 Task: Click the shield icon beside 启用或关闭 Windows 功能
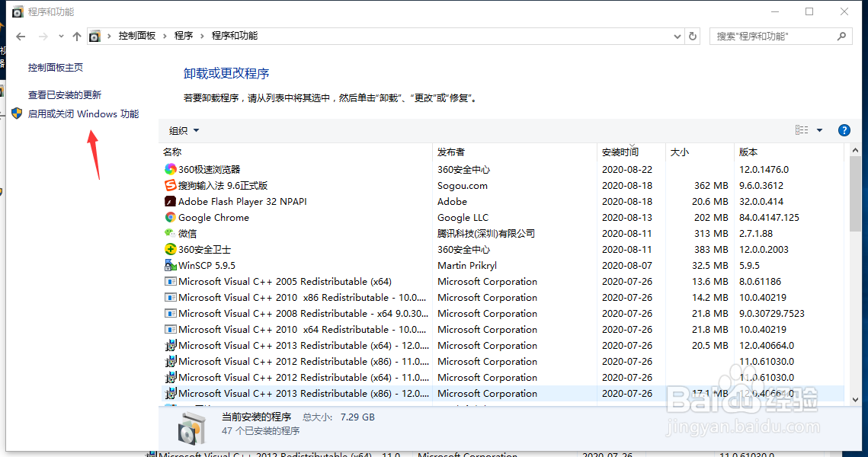[17, 113]
